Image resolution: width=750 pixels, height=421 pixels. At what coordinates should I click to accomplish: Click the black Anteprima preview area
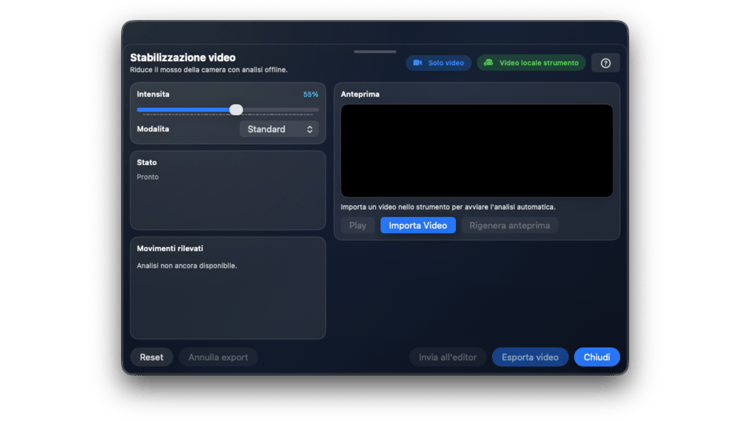click(476, 151)
